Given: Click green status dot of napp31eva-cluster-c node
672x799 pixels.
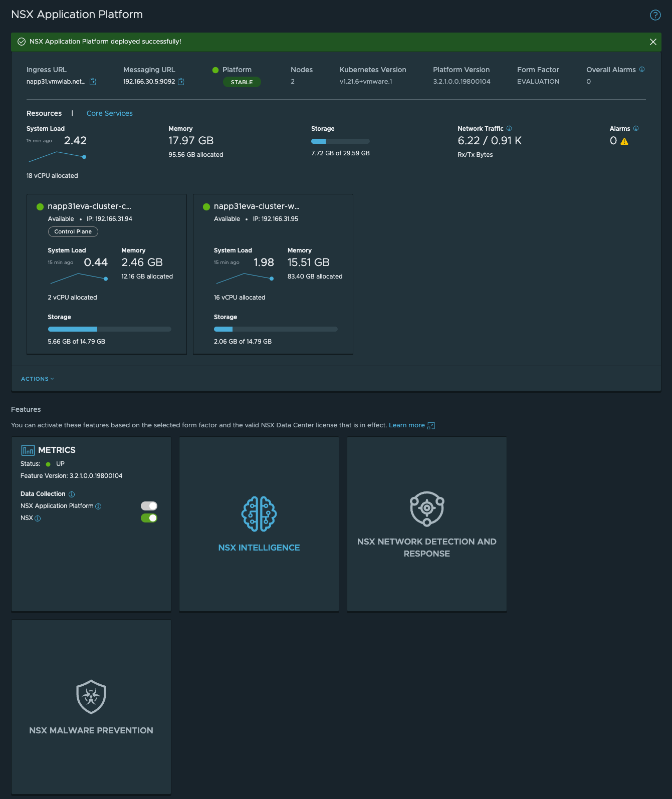Looking at the screenshot, I should [x=40, y=207].
